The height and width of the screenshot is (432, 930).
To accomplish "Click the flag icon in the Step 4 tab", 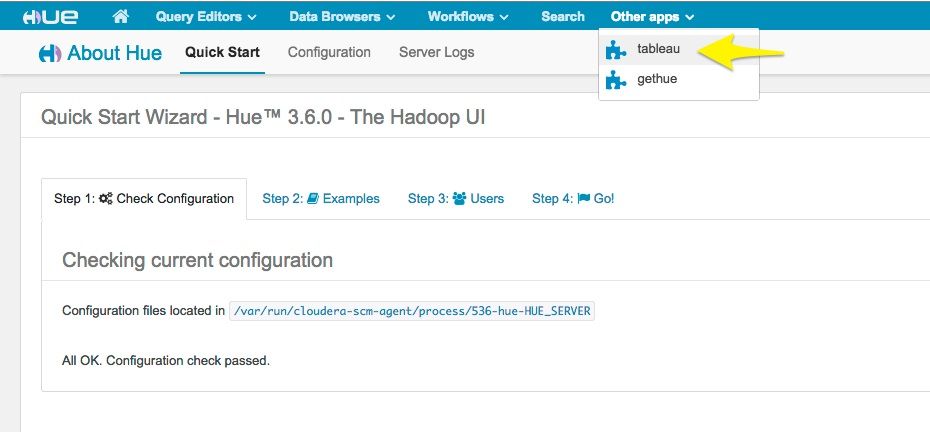I will (582, 199).
